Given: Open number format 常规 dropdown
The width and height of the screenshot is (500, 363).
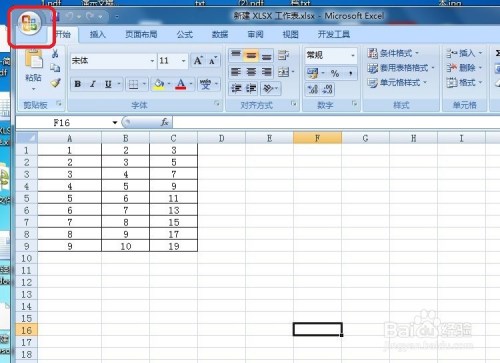Looking at the screenshot, I should point(353,55).
